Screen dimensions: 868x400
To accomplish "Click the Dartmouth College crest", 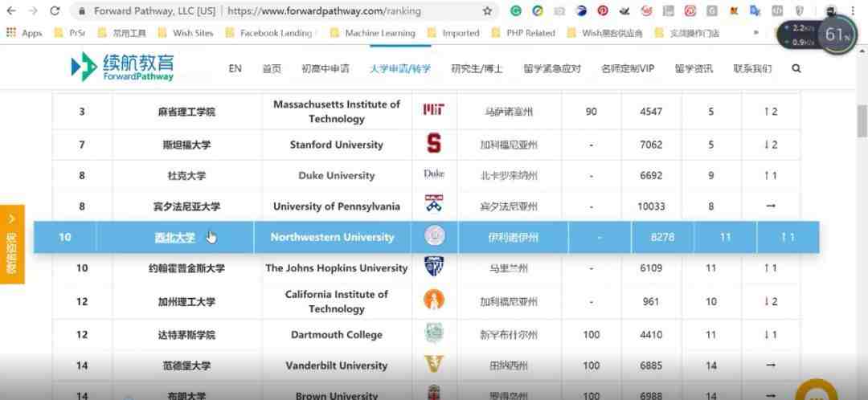I will point(434,333).
